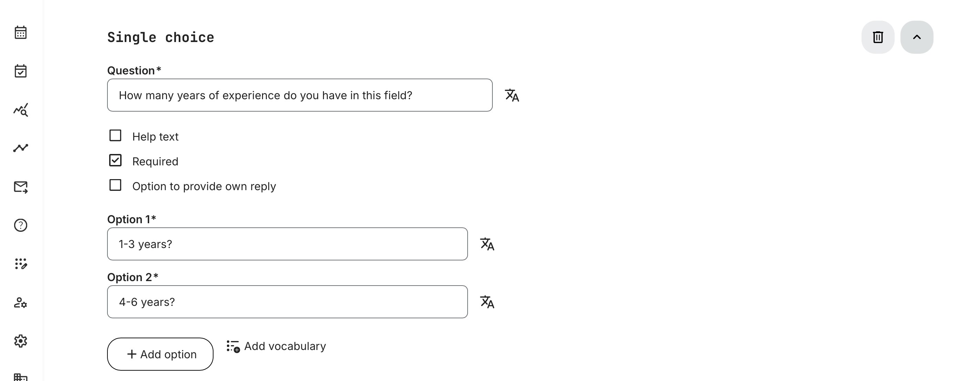
Task: Open the chart search analytics sidebar icon
Action: (21, 110)
